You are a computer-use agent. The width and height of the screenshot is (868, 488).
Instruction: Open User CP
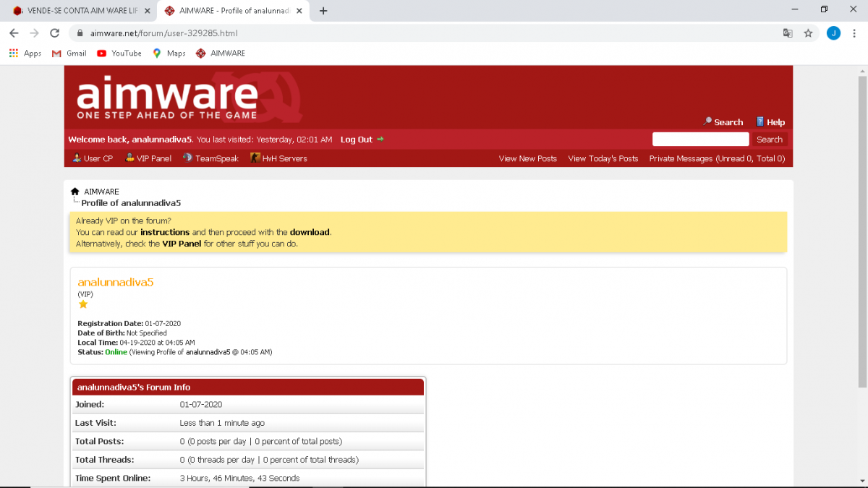[93, 158]
